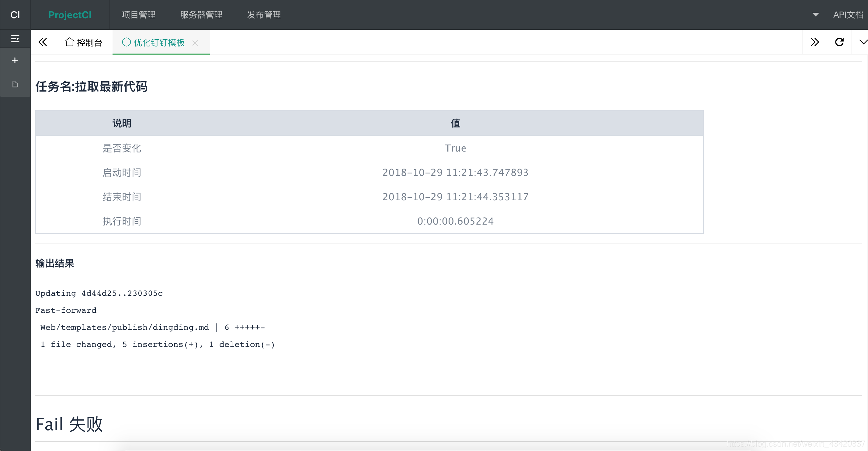Click the refresh/reload icon top right
The height and width of the screenshot is (451, 868).
[x=839, y=42]
